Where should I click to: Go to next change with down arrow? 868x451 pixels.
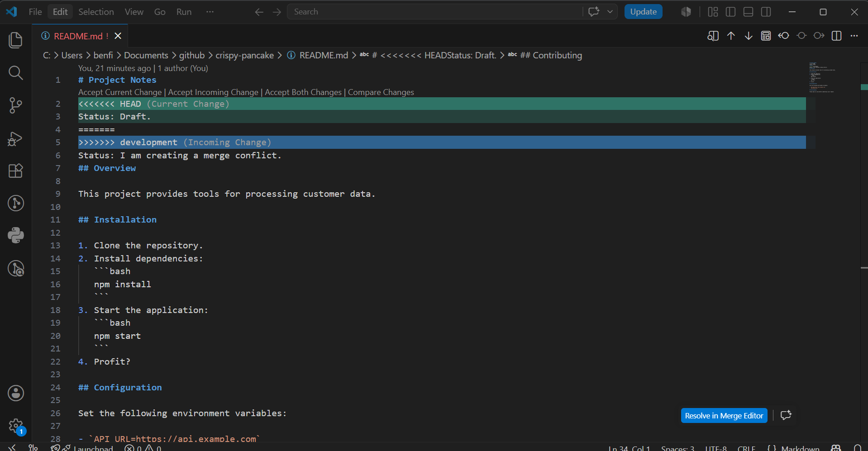[x=749, y=36]
